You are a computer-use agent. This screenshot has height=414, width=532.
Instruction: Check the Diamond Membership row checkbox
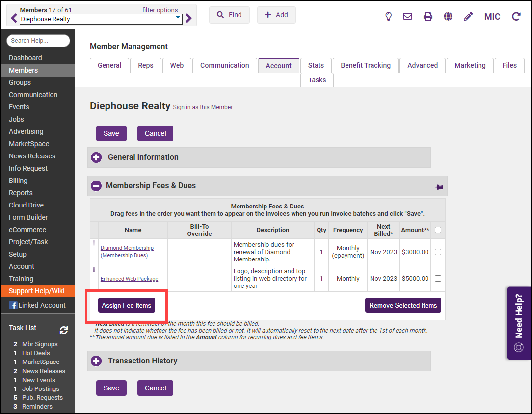coord(438,252)
